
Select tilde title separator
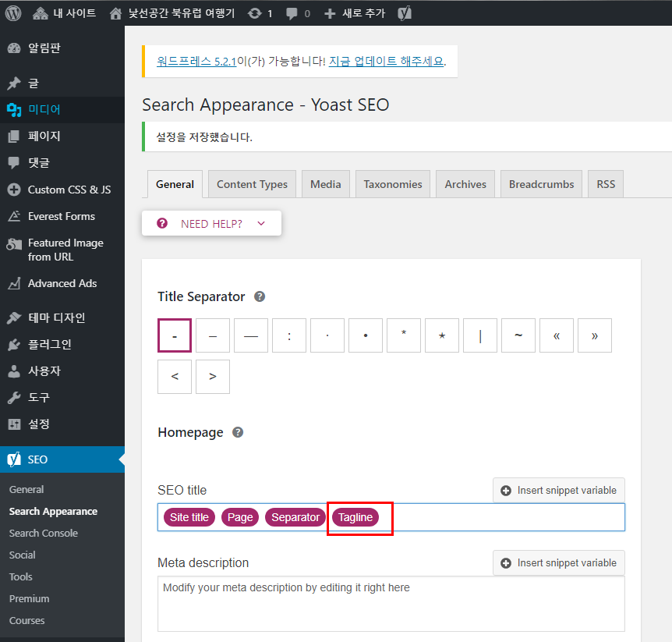pyautogui.click(x=518, y=335)
